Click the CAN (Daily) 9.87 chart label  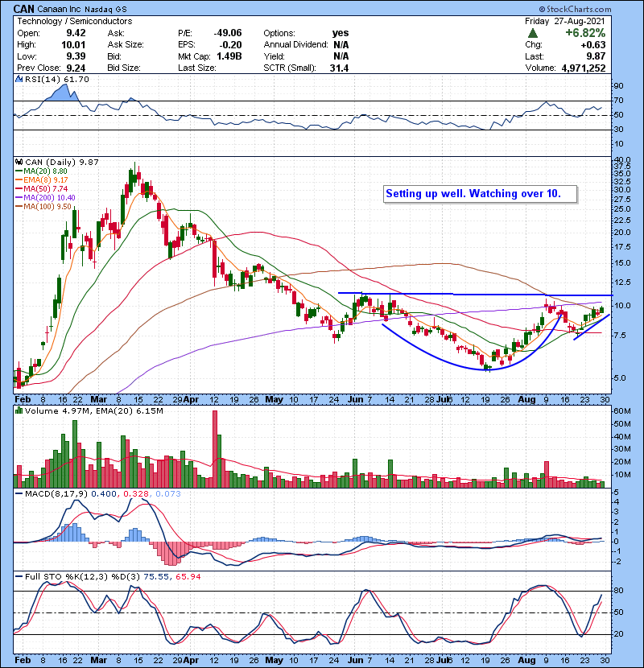click(62, 162)
